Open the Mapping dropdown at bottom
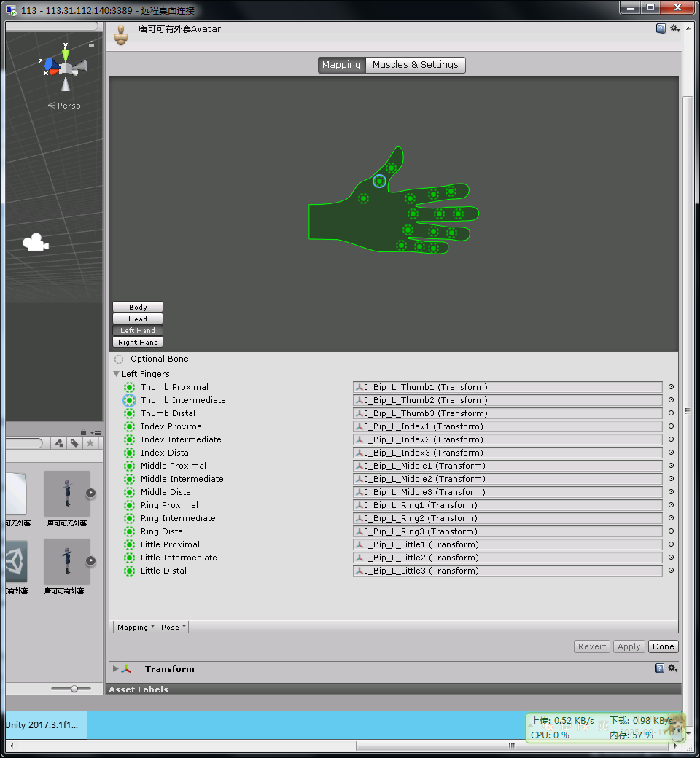The height and width of the screenshot is (758, 700). (135, 627)
